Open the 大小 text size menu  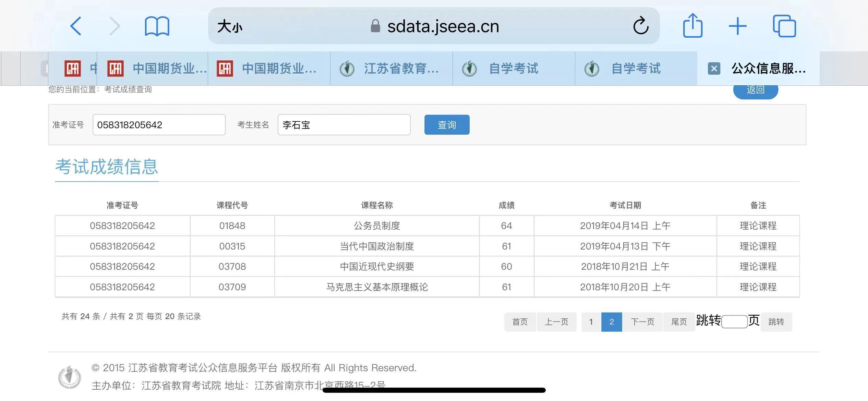tap(230, 26)
